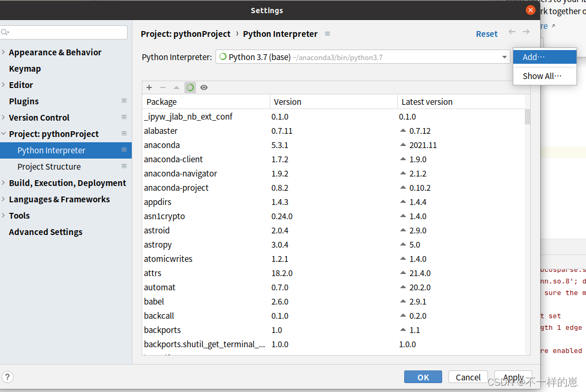Select the _ipyw_jlab_nb_ext_conf package row
Screen dimensions: 586x392
click(x=334, y=116)
